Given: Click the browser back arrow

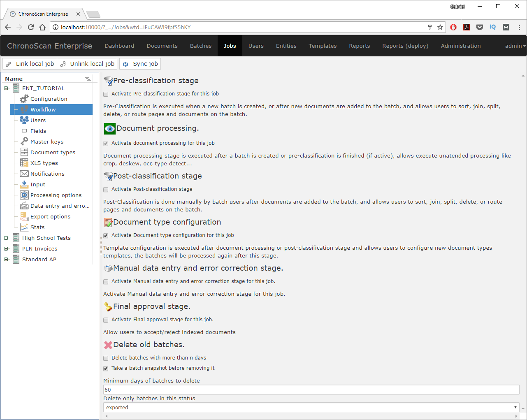Looking at the screenshot, I should (x=8, y=27).
